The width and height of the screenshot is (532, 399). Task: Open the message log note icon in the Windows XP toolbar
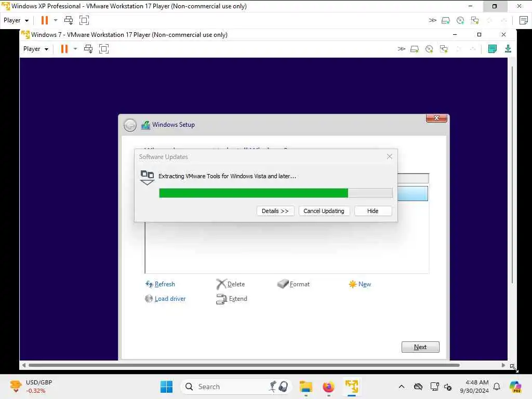[524, 20]
